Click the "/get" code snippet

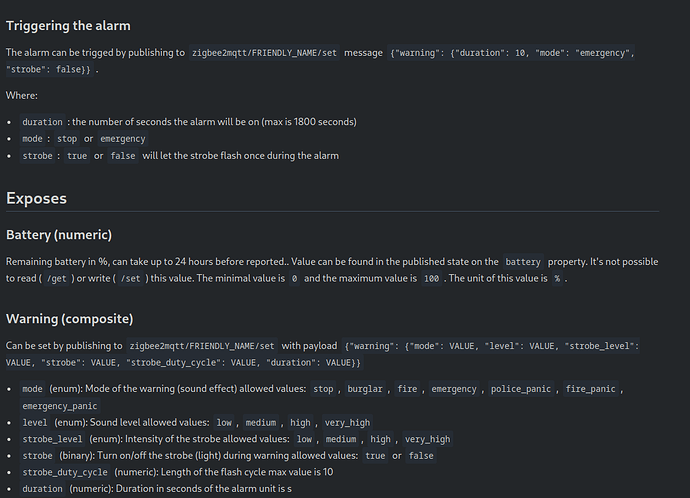58,279
